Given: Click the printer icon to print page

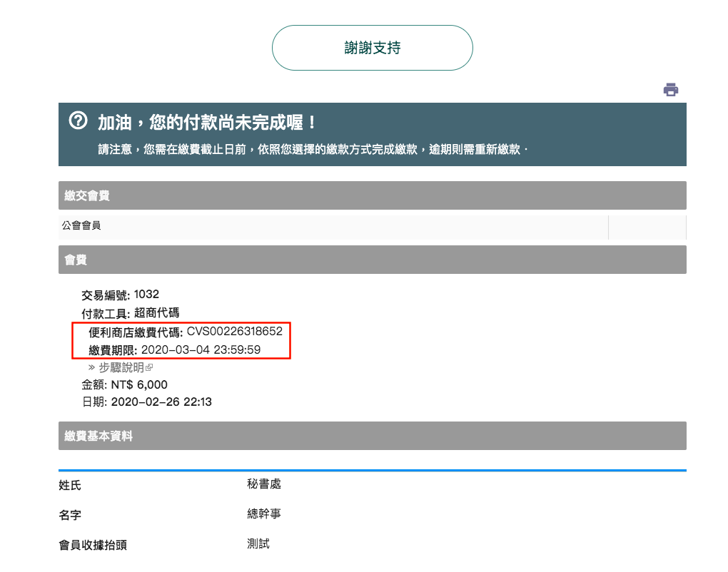Looking at the screenshot, I should tap(670, 90).
